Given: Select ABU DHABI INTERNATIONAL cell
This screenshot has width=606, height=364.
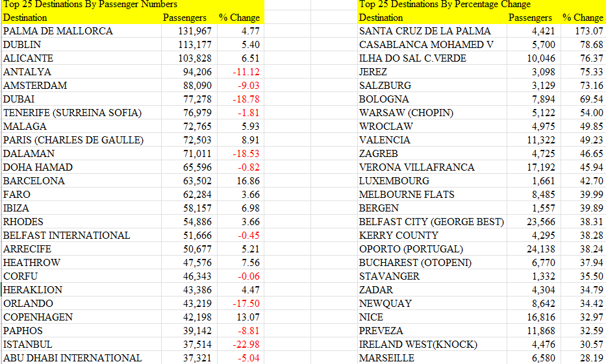Looking at the screenshot, I should coord(81,358).
